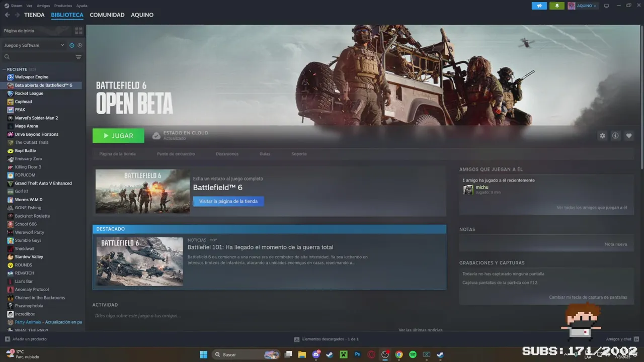Open game settings gear icon

602,136
